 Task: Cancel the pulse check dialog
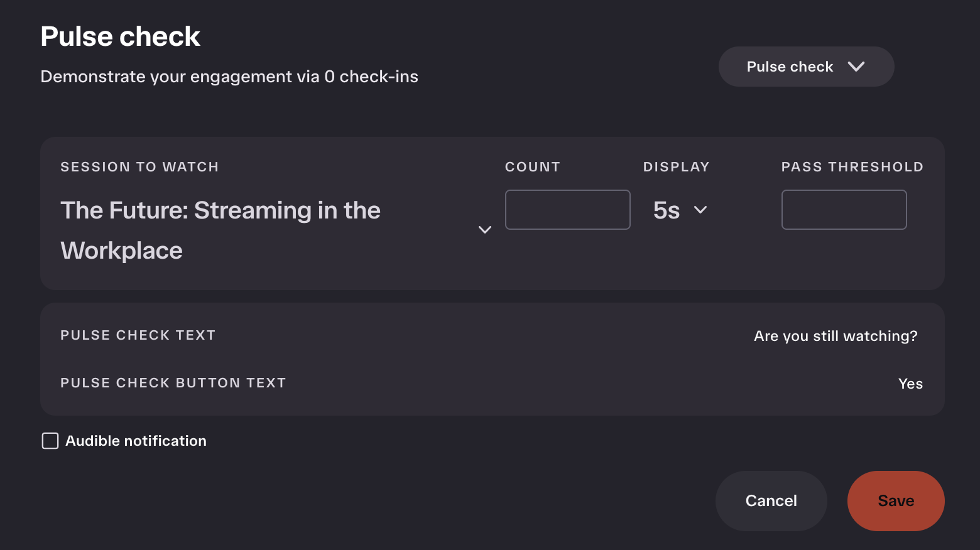[771, 501]
